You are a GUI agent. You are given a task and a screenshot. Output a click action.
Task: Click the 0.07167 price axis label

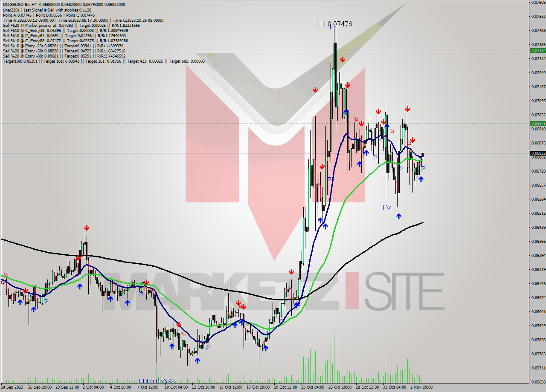(x=538, y=86)
